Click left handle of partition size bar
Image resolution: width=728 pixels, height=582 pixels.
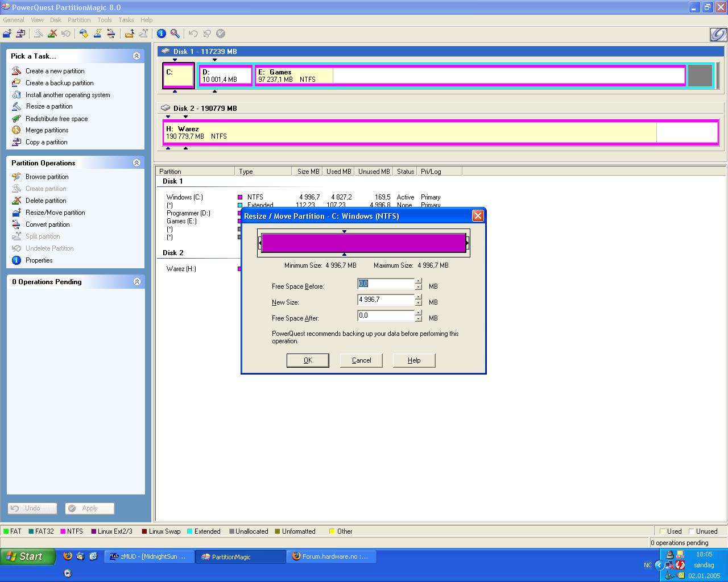pos(260,243)
